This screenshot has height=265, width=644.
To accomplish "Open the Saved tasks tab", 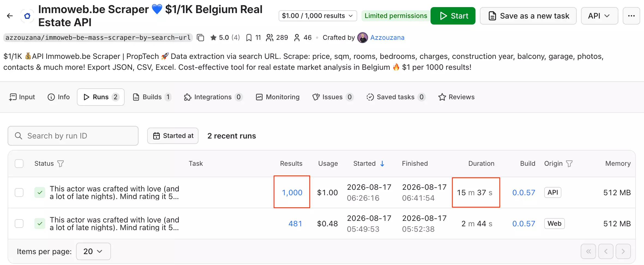I will [396, 97].
